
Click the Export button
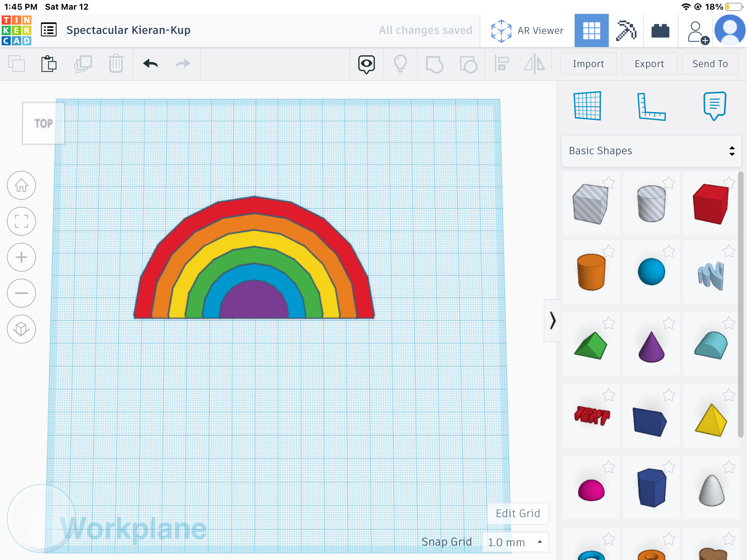(649, 64)
